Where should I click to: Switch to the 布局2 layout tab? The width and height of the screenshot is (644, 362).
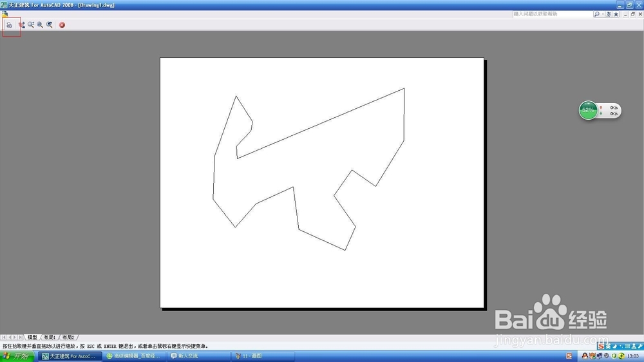[x=68, y=338]
